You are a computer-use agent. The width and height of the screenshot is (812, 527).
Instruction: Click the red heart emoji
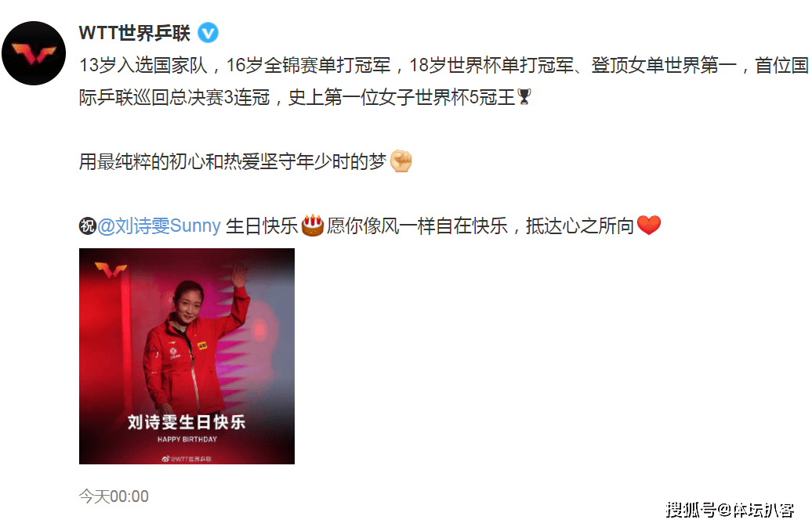[x=649, y=226]
